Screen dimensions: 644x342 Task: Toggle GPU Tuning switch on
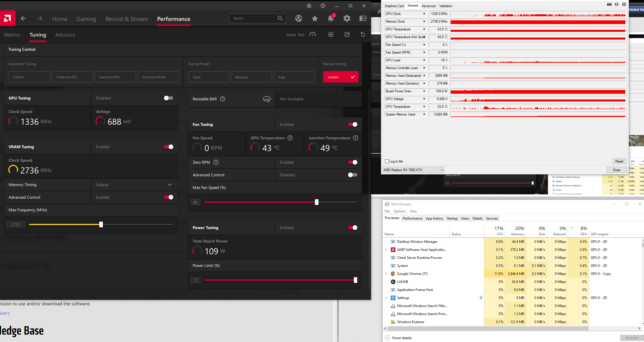pyautogui.click(x=168, y=98)
